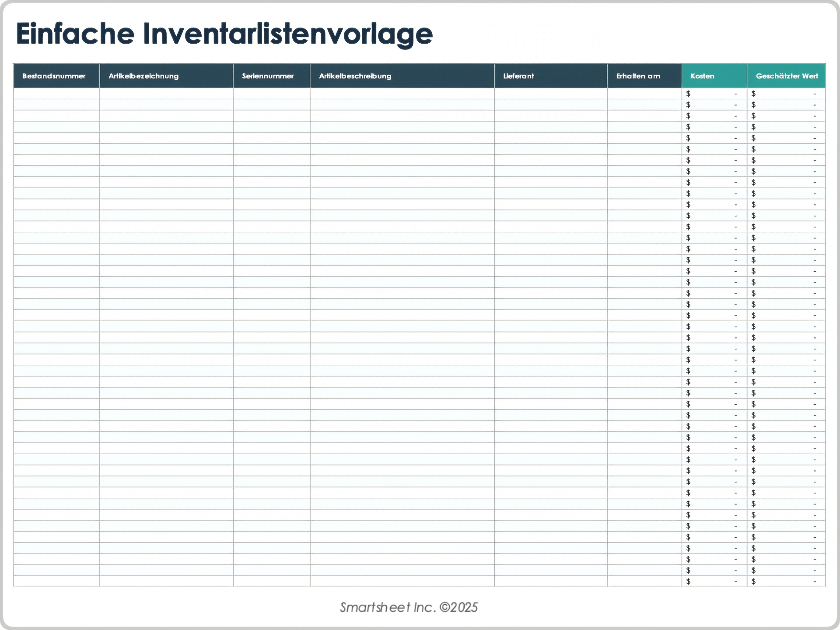Click first empty Lieferant cell
This screenshot has height=630, width=840.
550,94
